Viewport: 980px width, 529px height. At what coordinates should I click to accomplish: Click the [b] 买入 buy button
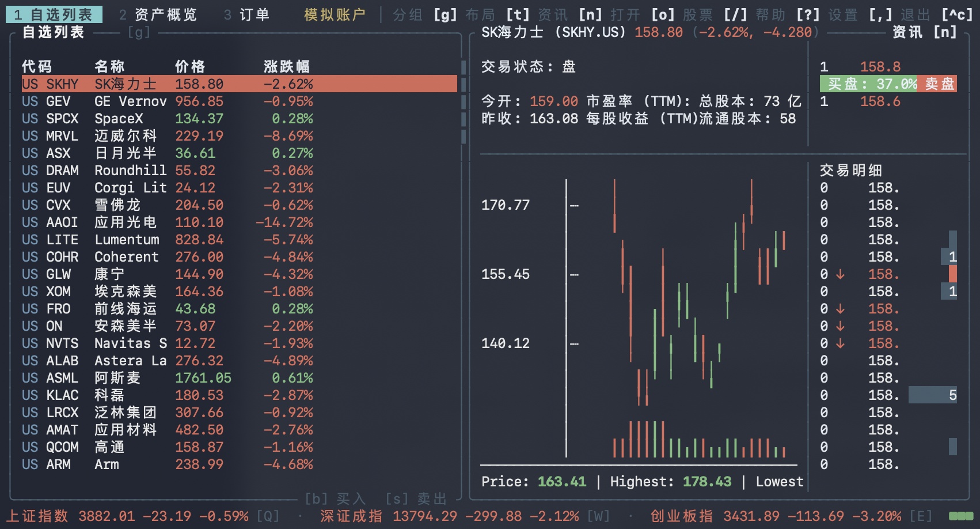tap(335, 498)
